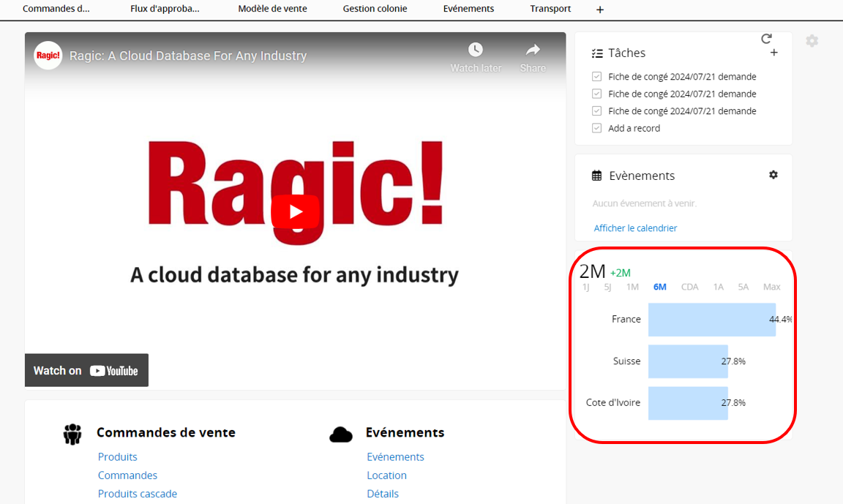This screenshot has width=843, height=504.
Task: Click the Tâches widget title
Action: click(x=626, y=53)
